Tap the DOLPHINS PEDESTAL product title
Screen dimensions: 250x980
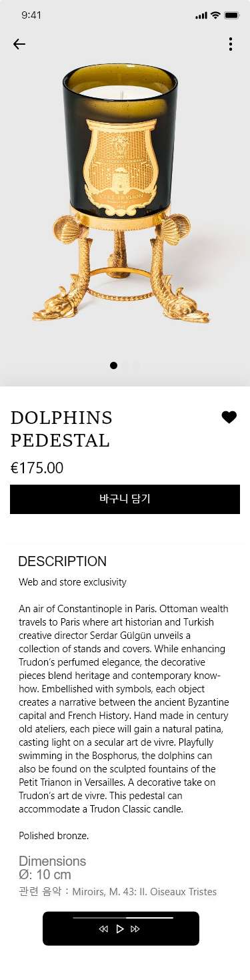[61, 429]
